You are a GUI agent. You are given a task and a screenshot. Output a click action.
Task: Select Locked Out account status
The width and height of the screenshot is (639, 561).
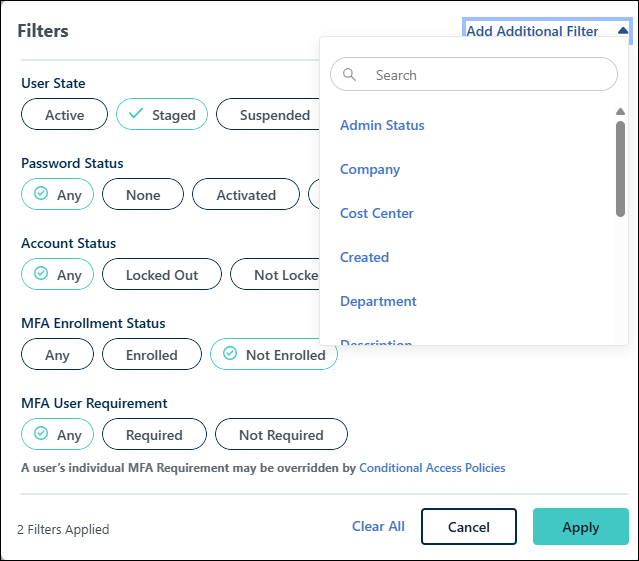(x=162, y=275)
